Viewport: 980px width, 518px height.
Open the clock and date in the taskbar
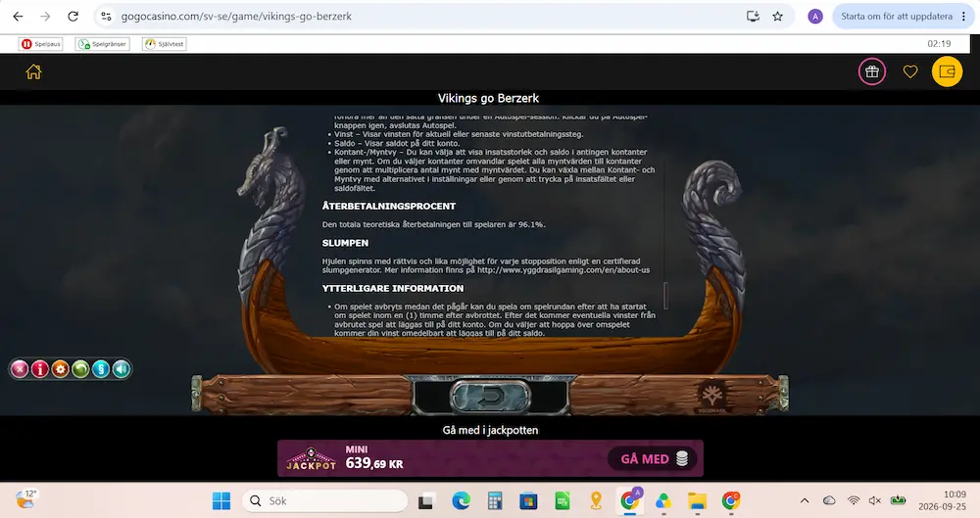(943, 500)
